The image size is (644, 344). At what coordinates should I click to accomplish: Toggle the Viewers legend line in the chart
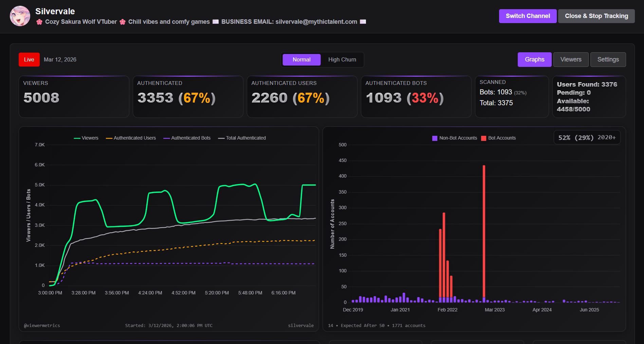click(x=86, y=138)
